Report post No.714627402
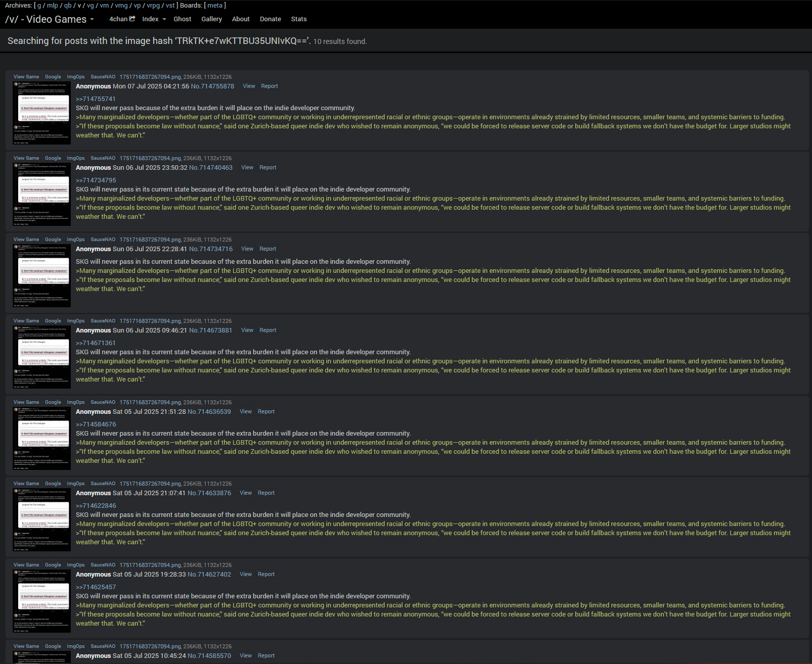The width and height of the screenshot is (812, 664). point(266,575)
